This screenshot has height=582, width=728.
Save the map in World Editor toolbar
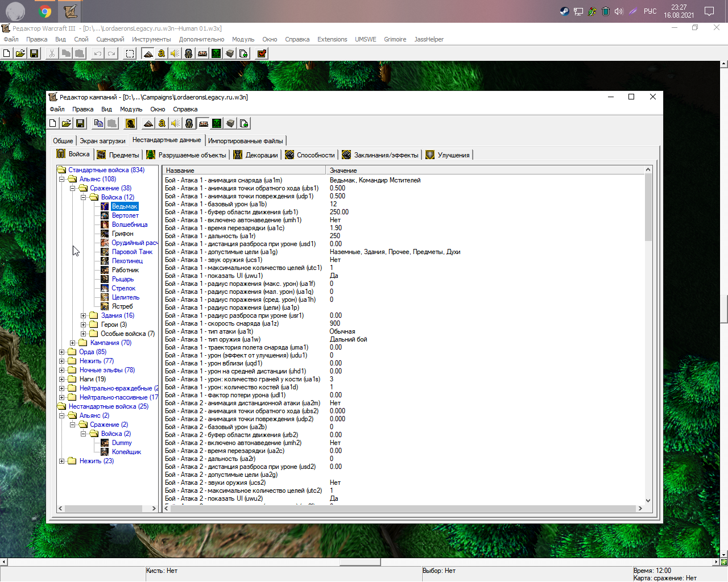(34, 53)
